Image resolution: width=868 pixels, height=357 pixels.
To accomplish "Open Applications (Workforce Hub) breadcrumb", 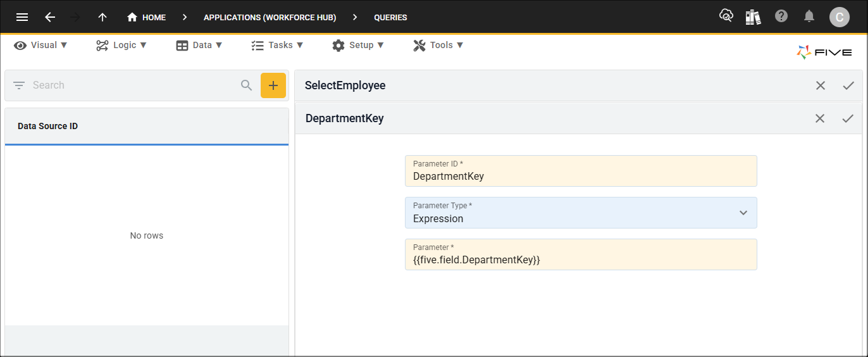I will pyautogui.click(x=270, y=17).
